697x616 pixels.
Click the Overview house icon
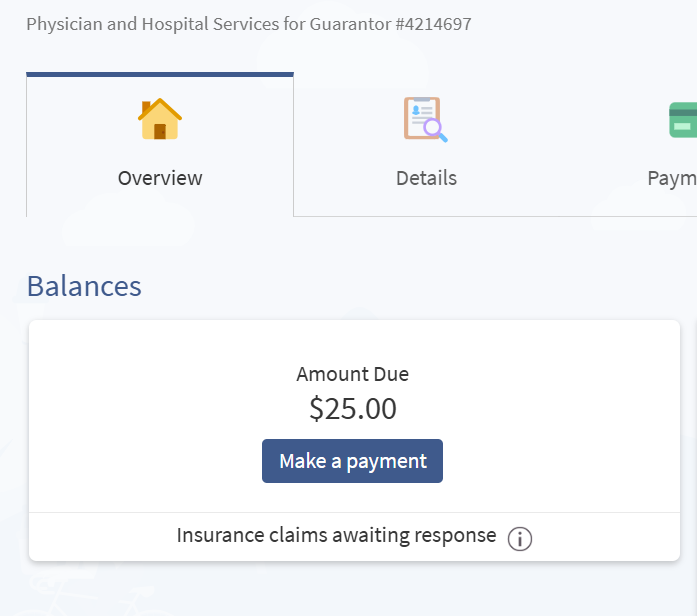[160, 119]
